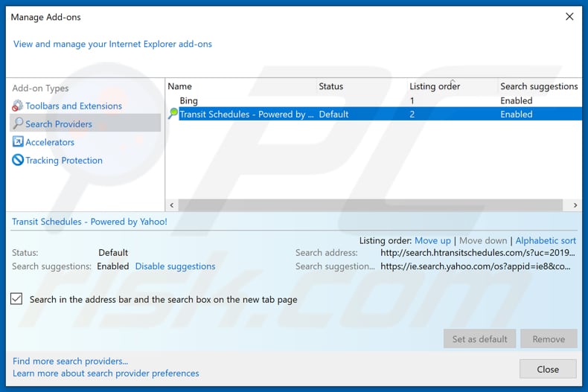
Task: Click Disable suggestions link
Action: tap(175, 266)
